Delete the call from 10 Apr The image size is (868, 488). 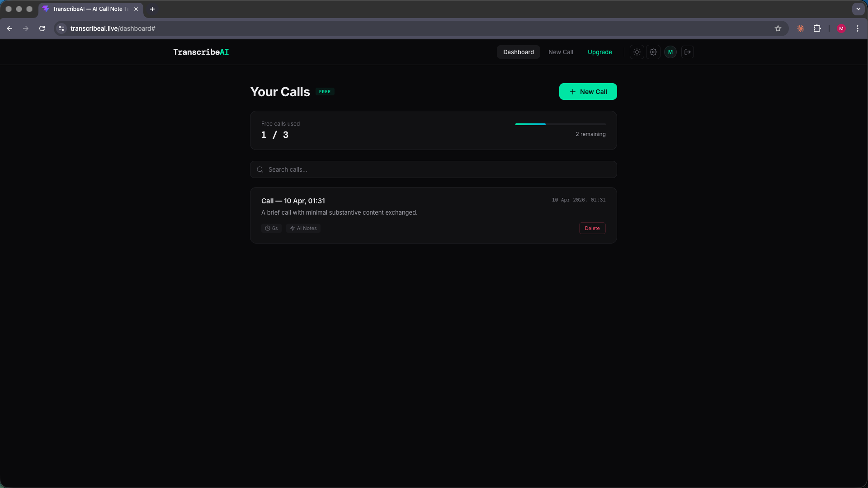[x=592, y=228]
